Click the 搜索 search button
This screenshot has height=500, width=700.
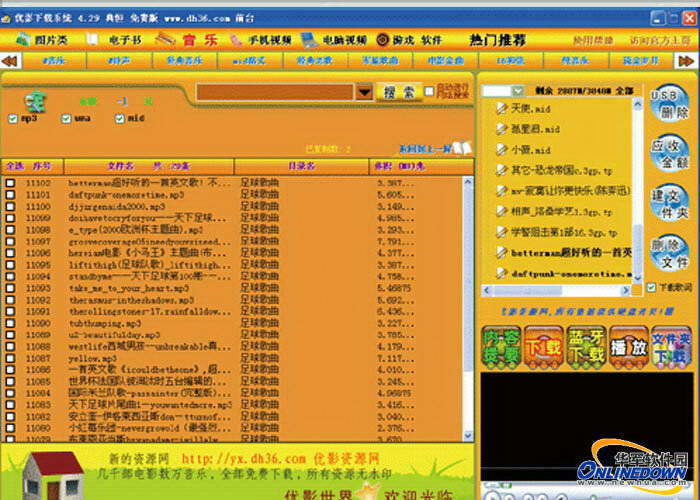pyautogui.click(x=399, y=92)
